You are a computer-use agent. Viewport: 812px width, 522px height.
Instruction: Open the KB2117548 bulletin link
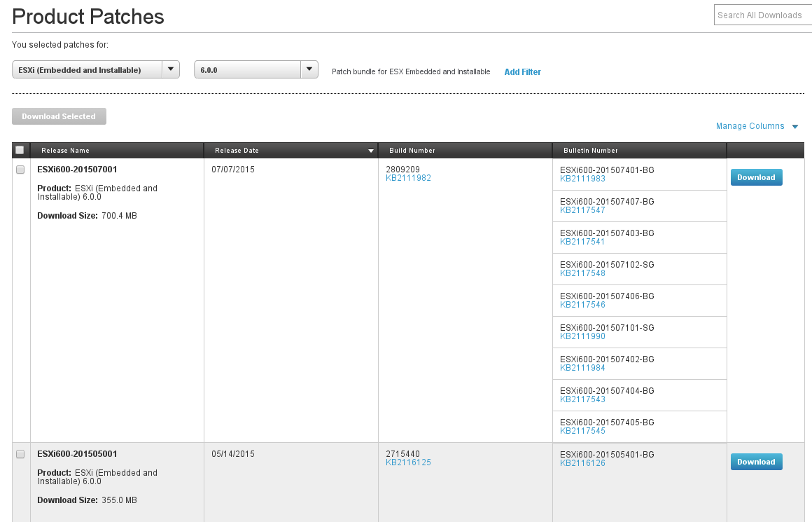582,274
